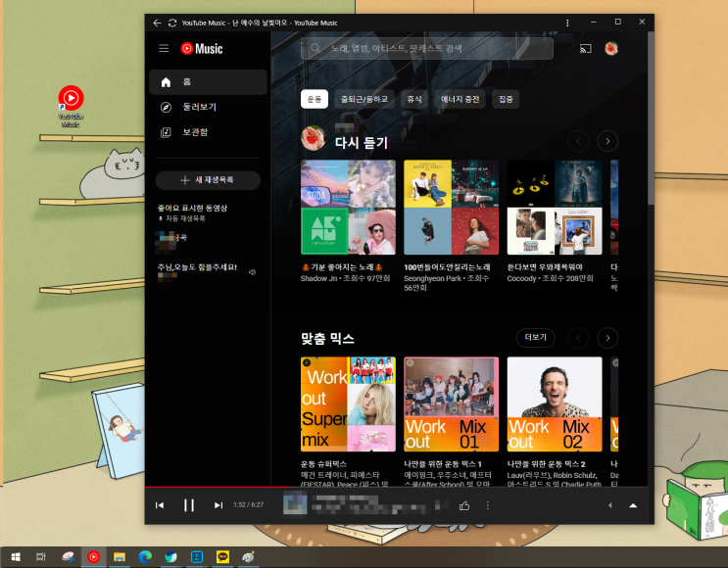The height and width of the screenshot is (568, 728).
Task: Open the account profile avatar
Action: [x=611, y=48]
